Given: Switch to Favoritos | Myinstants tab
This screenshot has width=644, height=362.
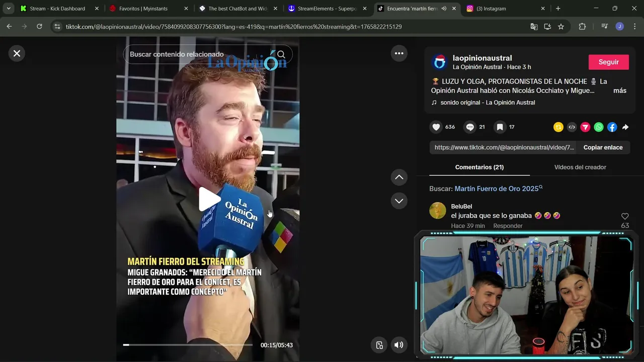Looking at the screenshot, I should pos(148,9).
